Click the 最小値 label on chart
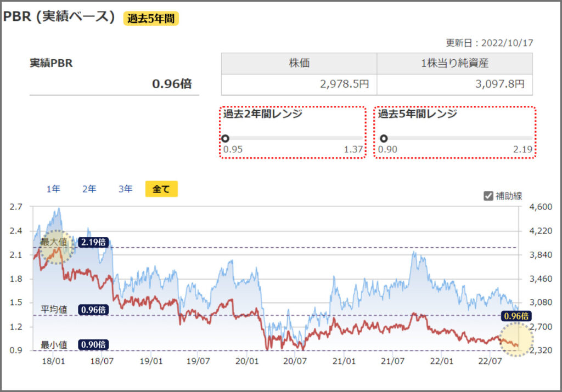Image resolution: width=562 pixels, height=392 pixels. 54,345
